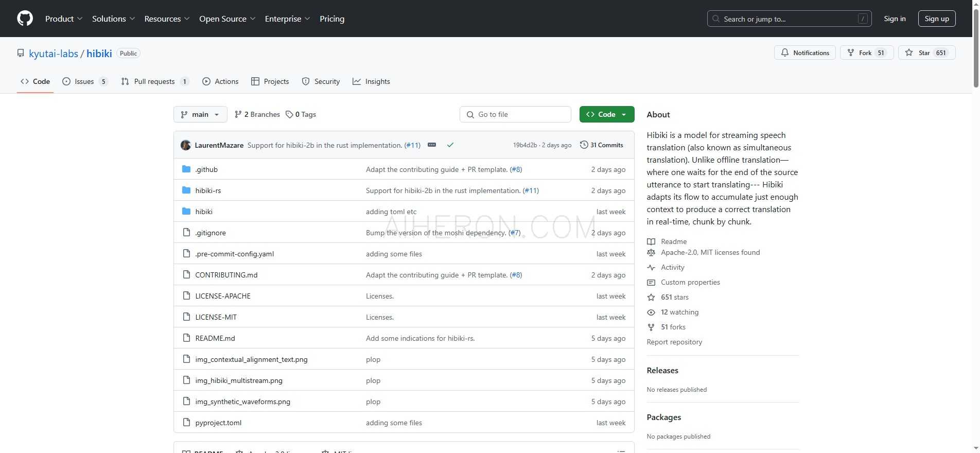Click the forks icon in About
The height and width of the screenshot is (453, 980).
pyautogui.click(x=651, y=327)
